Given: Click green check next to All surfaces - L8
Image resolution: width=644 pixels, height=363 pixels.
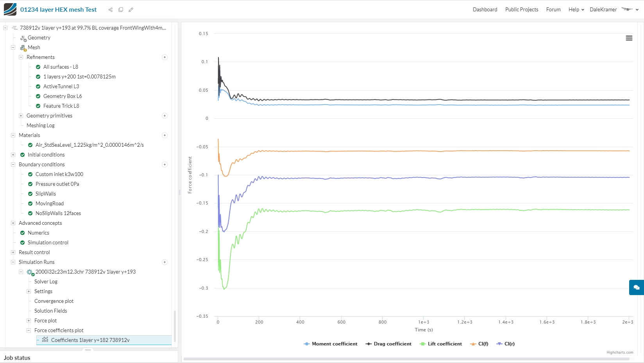Looking at the screenshot, I should [38, 67].
